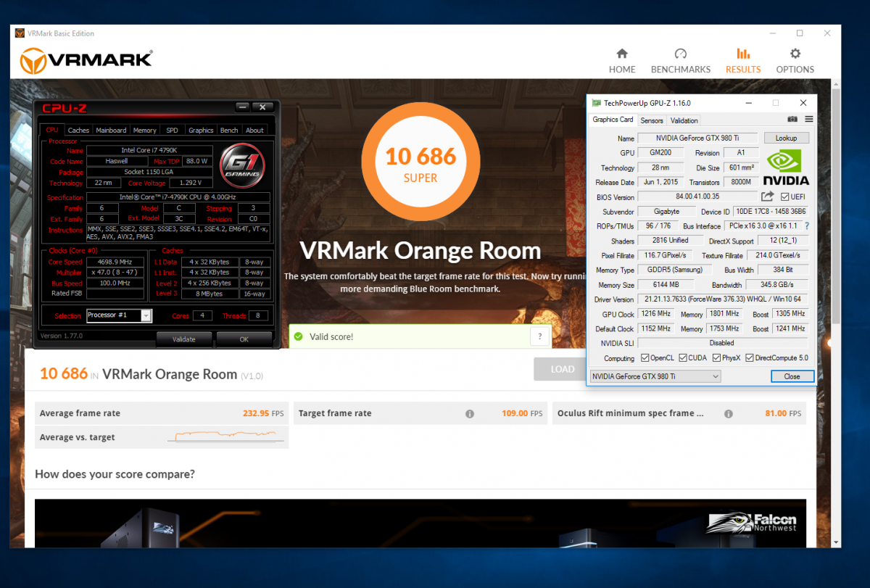Click the Lookup button in GPU-Z
Screen dimensions: 870x588
[786, 138]
